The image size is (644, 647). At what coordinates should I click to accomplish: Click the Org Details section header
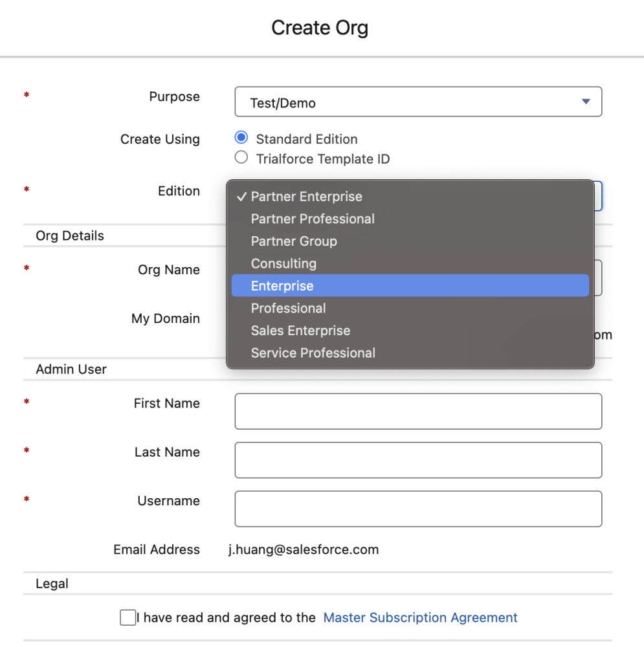[x=69, y=236]
